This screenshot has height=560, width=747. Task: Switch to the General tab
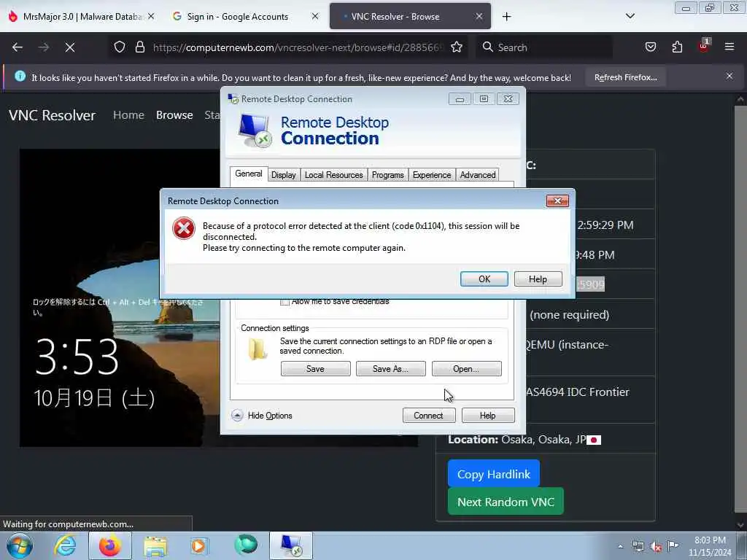click(x=249, y=174)
